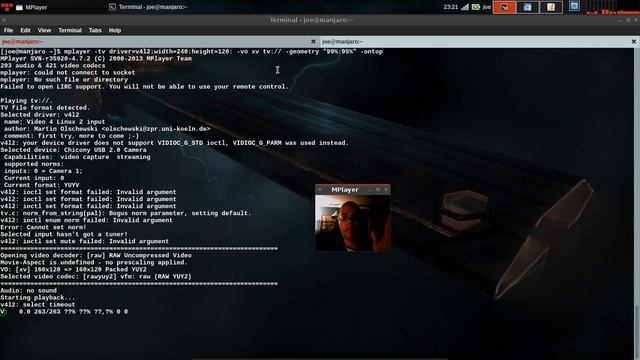Image resolution: width=640 pixels, height=360 pixels.
Task: Click the 'ioctl set mute failed' line
Action: click(84, 242)
